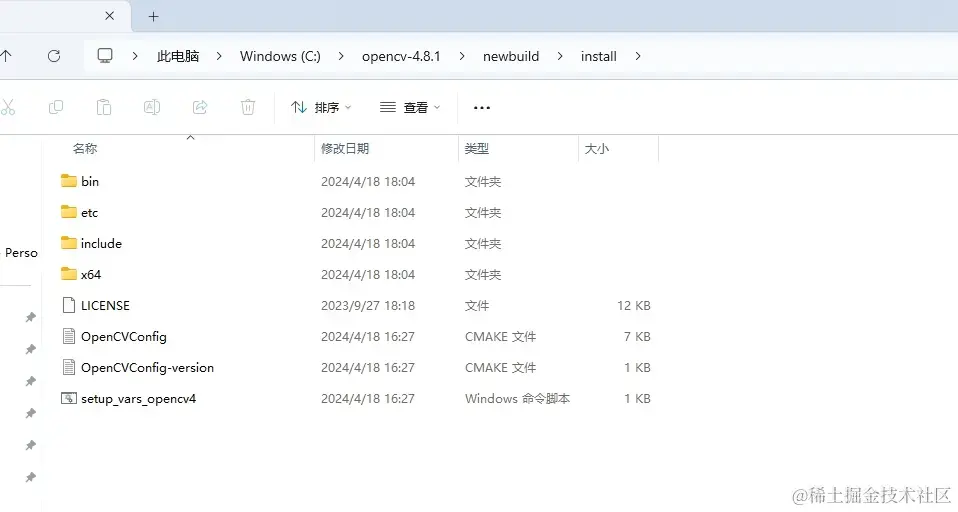The width and height of the screenshot is (958, 512).
Task: Sort by 大小 column header
Action: [x=596, y=148]
